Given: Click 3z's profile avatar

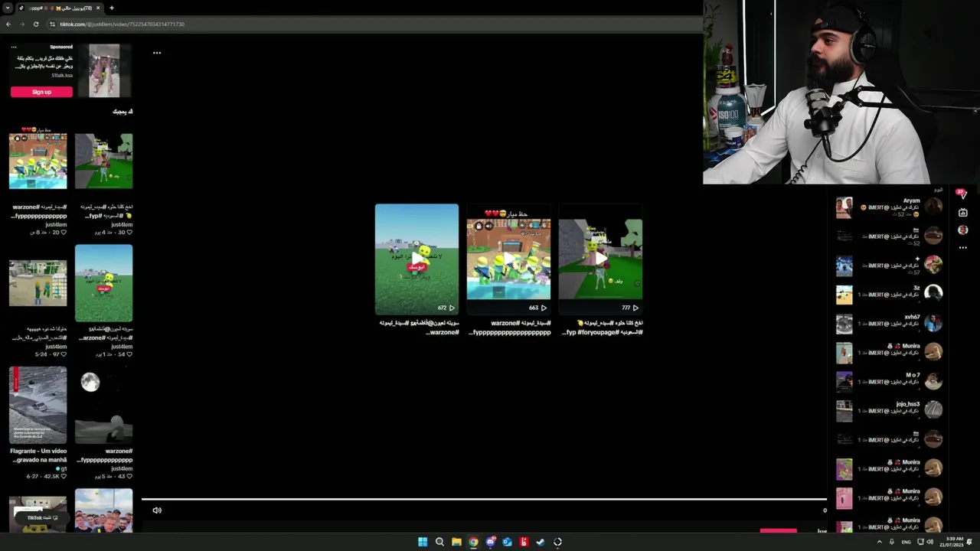Looking at the screenshot, I should 933,294.
